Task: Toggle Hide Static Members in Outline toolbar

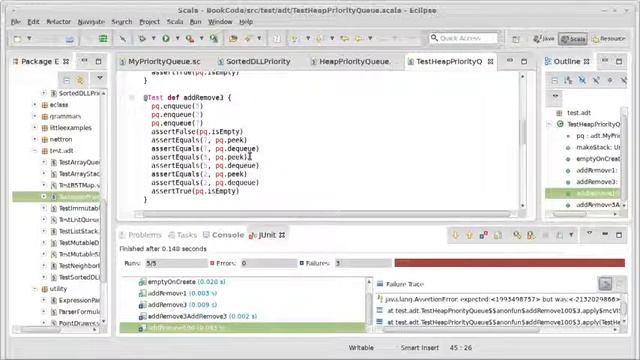Action: tap(596, 80)
